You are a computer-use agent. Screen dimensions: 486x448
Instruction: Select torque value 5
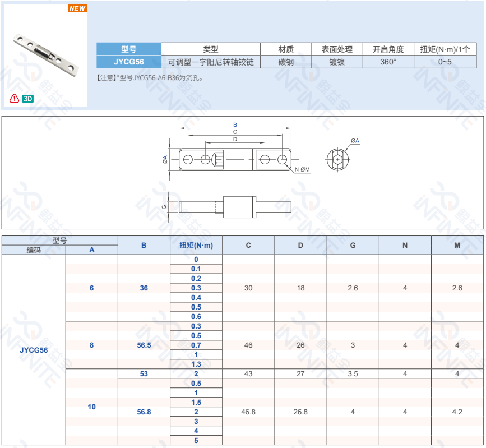pyautogui.click(x=196, y=440)
